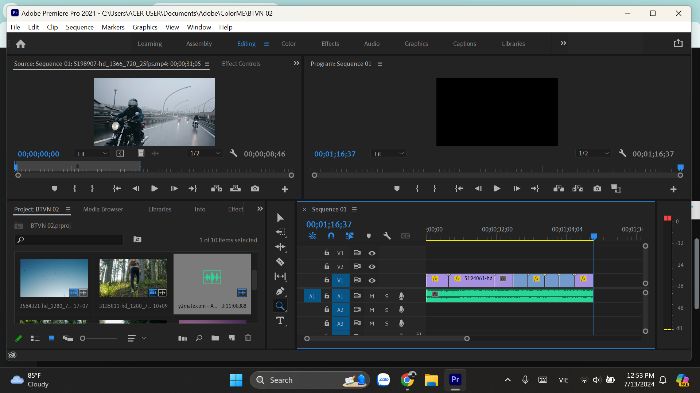The height and width of the screenshot is (393, 700).
Task: Expand Project panel group overflow chevron
Action: (260, 209)
